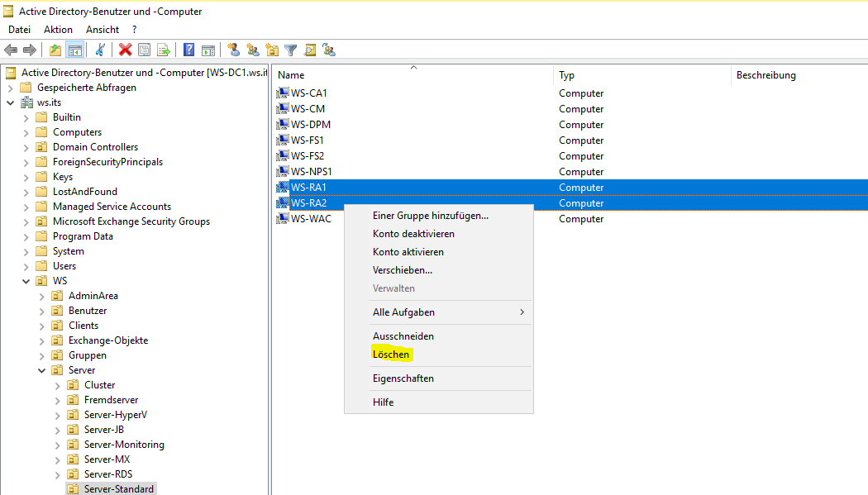Select Server-Monitoring in the tree

point(124,445)
